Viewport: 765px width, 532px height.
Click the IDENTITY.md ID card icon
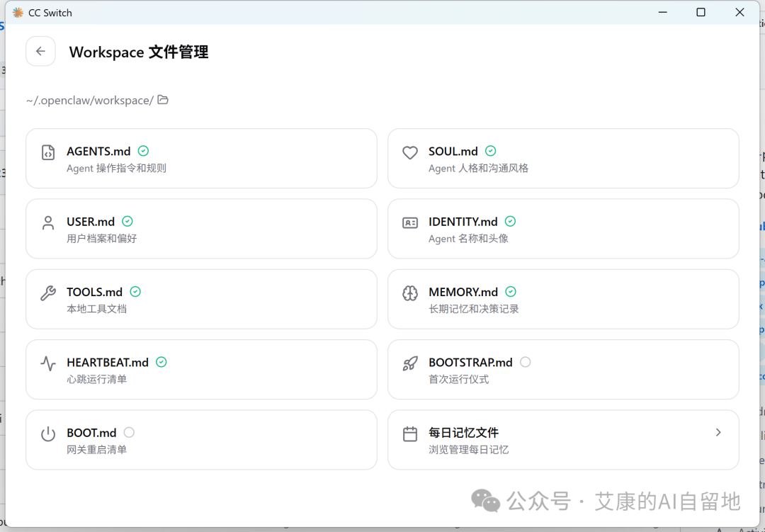410,223
